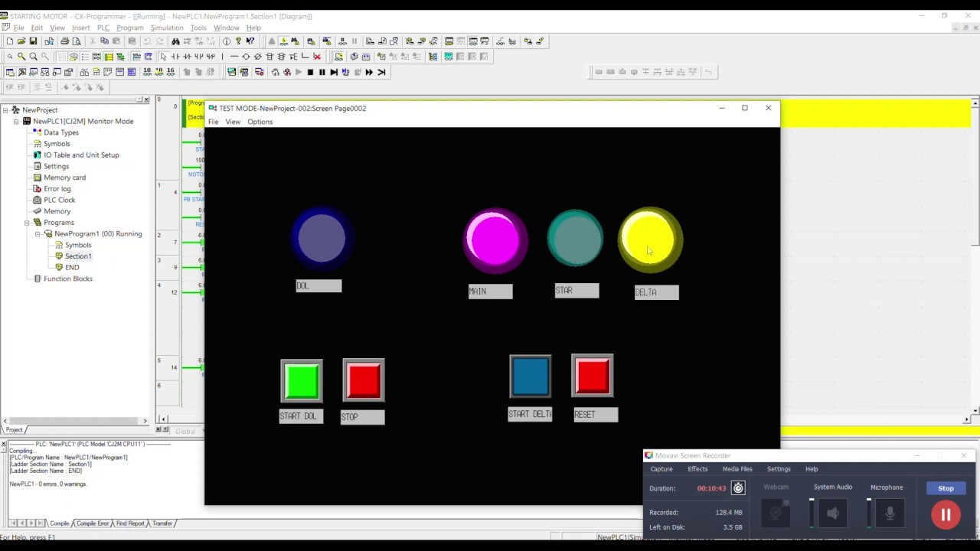This screenshot has width=980, height=551.
Task: Click the New file icon in toolbar
Action: pyautogui.click(x=10, y=41)
